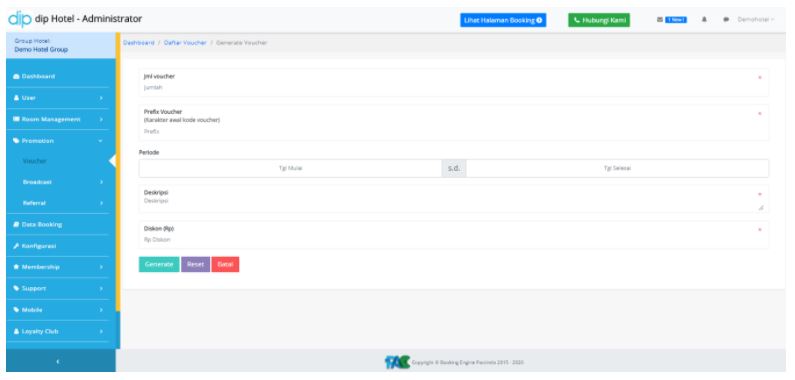The width and height of the screenshot is (795, 380).
Task: Click the Lihat Halaman Booking button
Action: click(503, 20)
